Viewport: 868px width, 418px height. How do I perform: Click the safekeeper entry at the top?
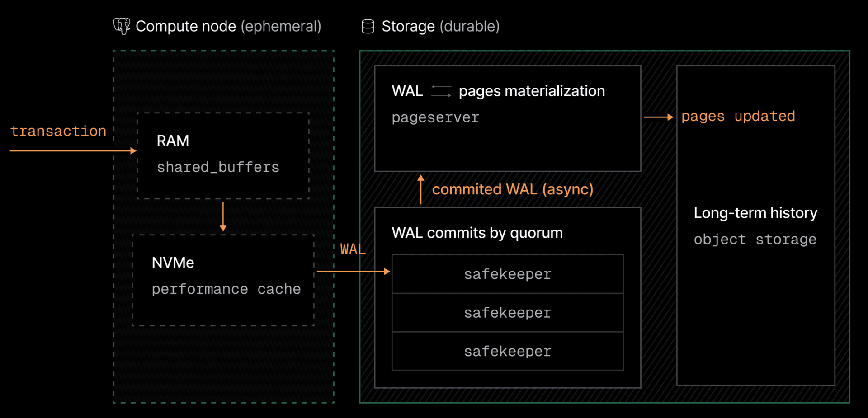[x=507, y=274]
